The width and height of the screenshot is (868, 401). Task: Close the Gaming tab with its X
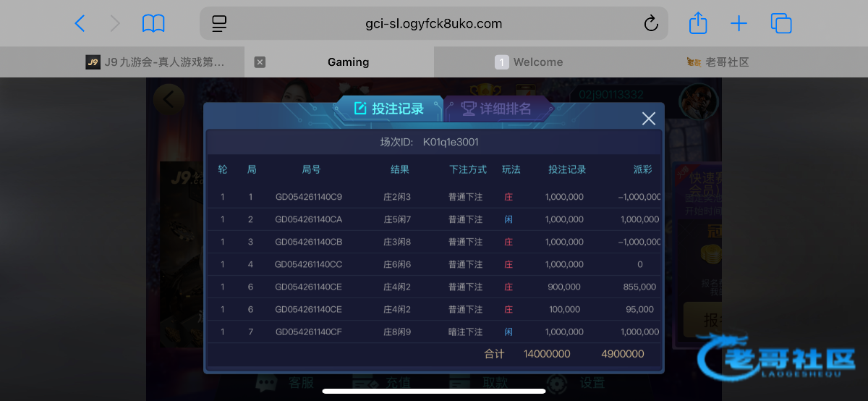coord(260,62)
